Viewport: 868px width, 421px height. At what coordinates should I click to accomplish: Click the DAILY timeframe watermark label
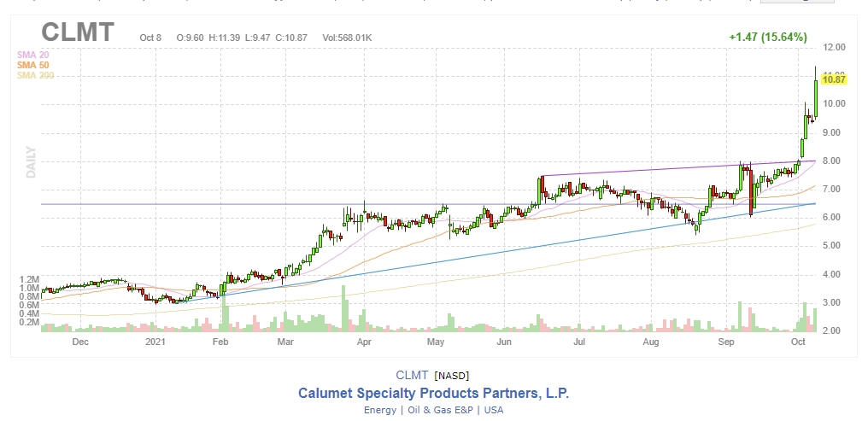coord(31,162)
